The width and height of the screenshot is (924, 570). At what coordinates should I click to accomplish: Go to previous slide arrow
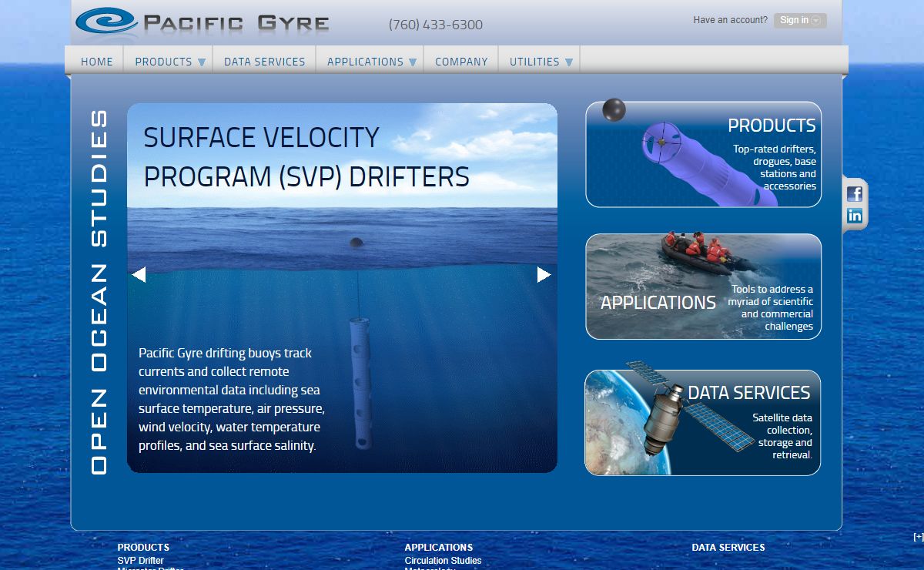coord(139,274)
